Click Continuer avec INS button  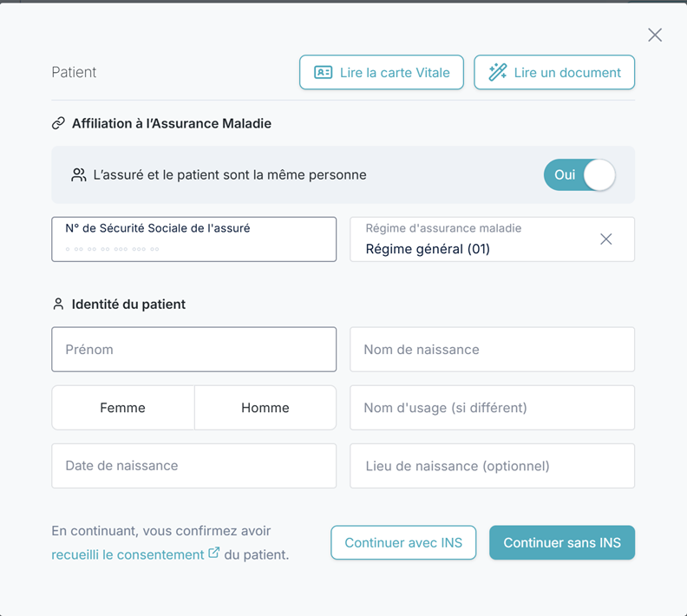click(403, 543)
